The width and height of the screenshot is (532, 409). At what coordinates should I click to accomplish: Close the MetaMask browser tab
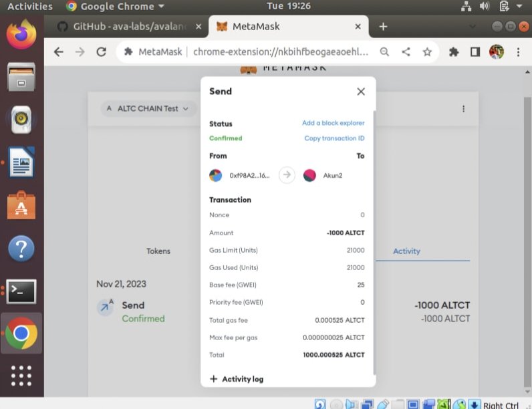(358, 27)
